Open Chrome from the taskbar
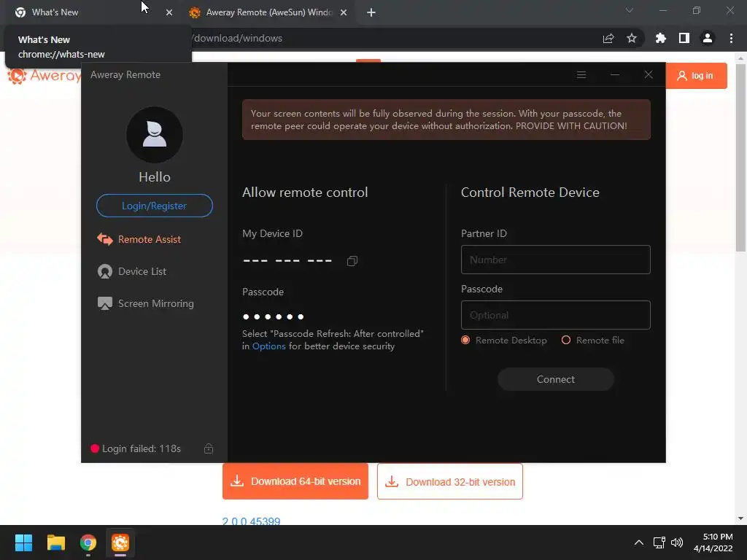 point(88,542)
